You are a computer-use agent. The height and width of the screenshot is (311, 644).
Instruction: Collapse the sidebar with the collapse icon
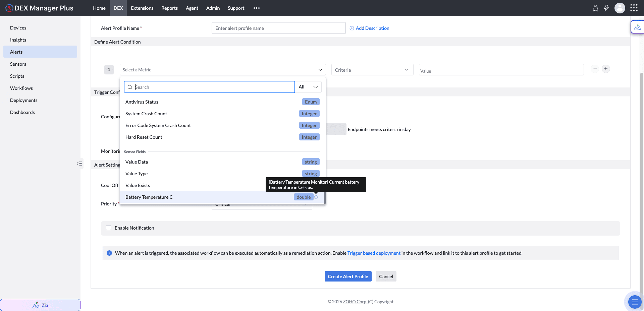click(79, 164)
